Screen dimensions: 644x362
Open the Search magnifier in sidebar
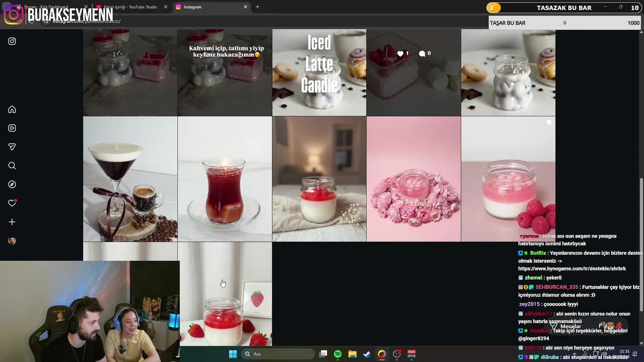12,166
